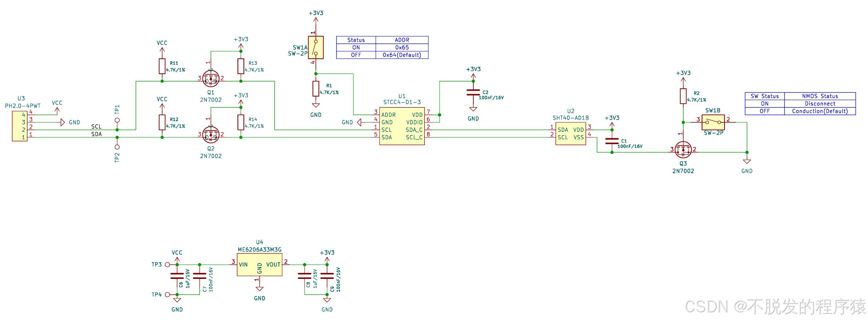Click the "0x65" address table cell
This screenshot has height=321, width=868.
pos(402,47)
